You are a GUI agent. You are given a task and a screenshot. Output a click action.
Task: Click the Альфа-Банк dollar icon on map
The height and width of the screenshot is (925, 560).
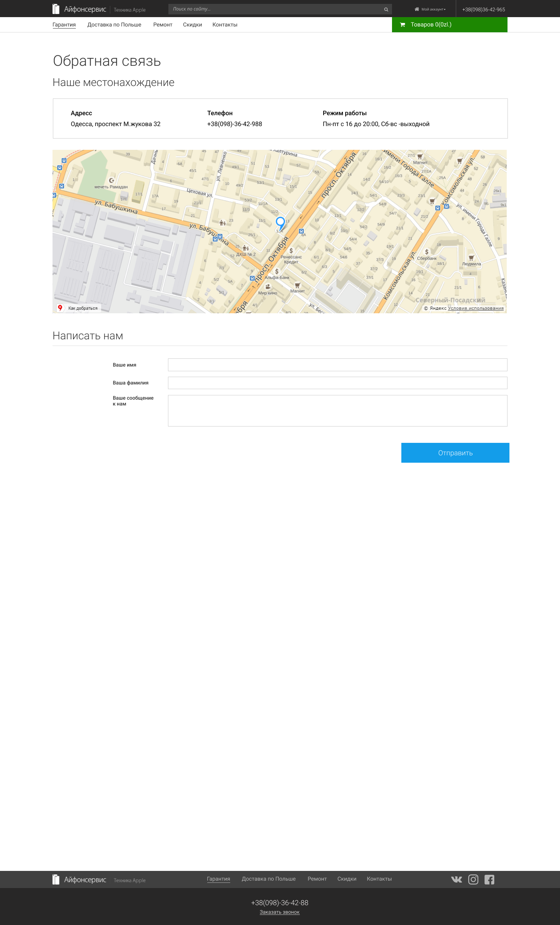[277, 271]
